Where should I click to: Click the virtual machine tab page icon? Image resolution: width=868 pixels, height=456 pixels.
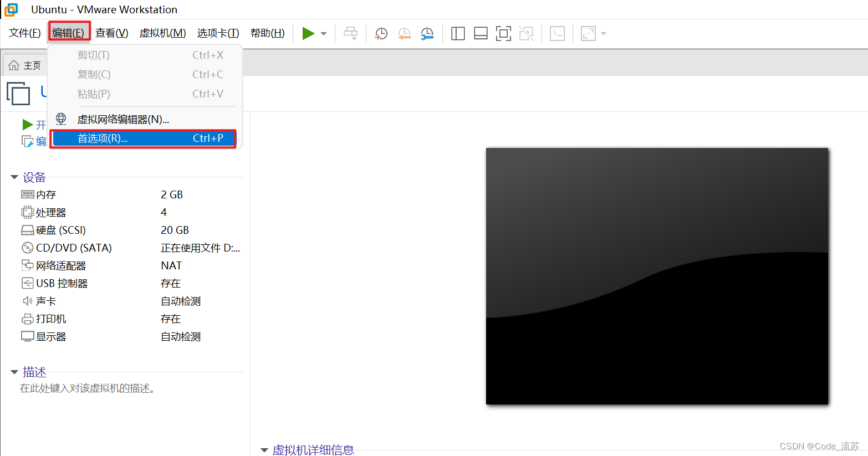18,93
